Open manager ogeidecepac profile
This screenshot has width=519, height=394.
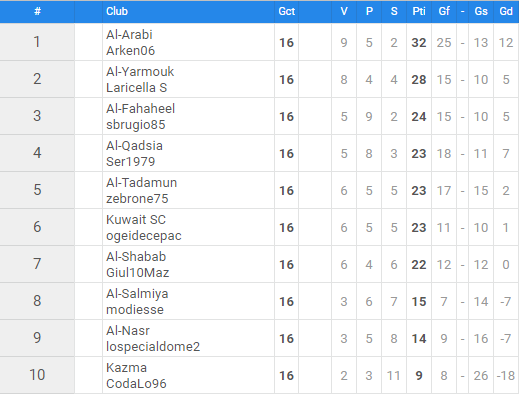(x=144, y=236)
